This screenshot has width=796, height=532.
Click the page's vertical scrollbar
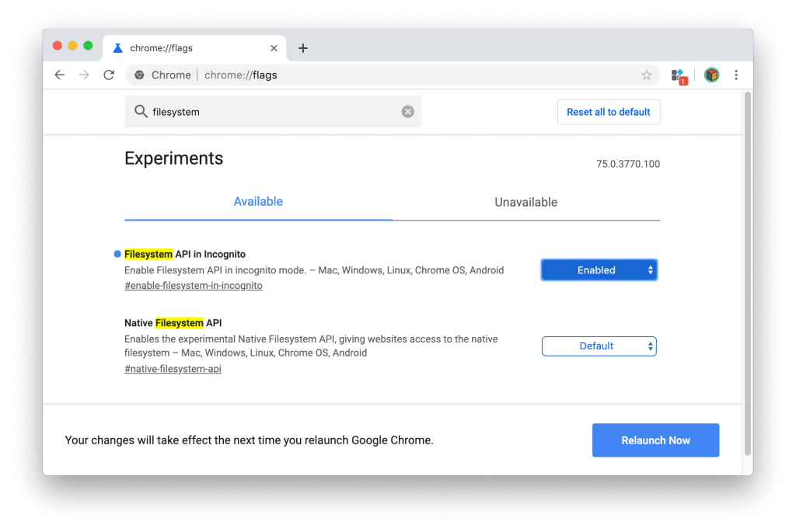tap(747, 272)
